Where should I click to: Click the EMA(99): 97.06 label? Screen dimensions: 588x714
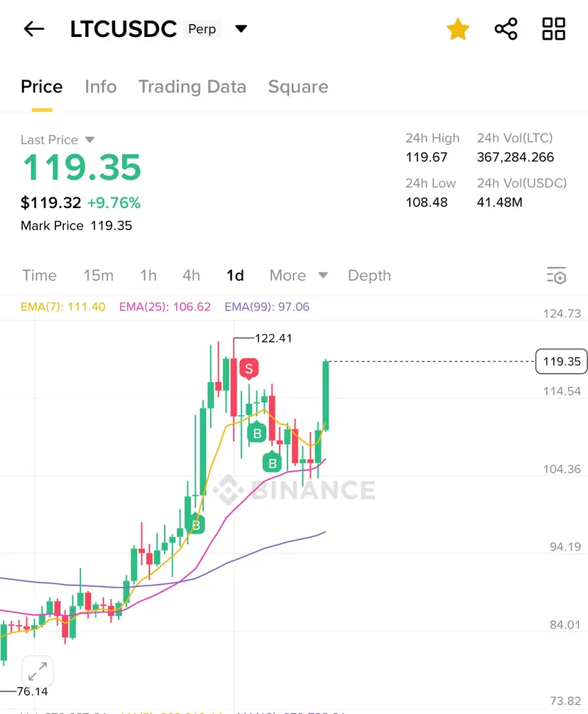pyautogui.click(x=267, y=307)
